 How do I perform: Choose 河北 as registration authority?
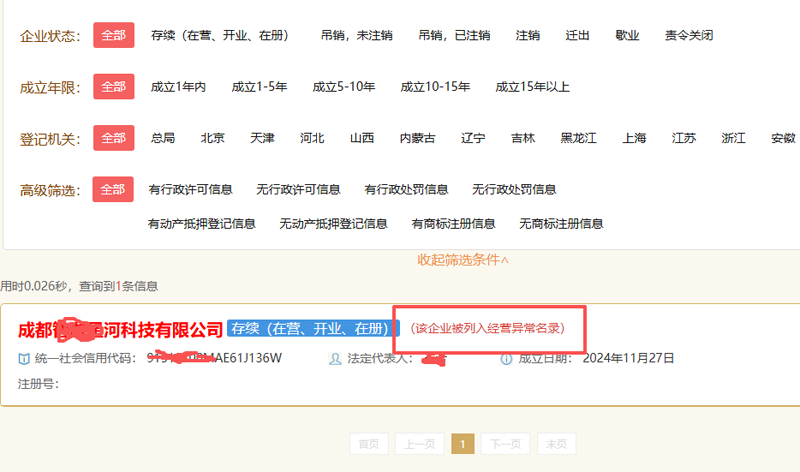(x=312, y=138)
